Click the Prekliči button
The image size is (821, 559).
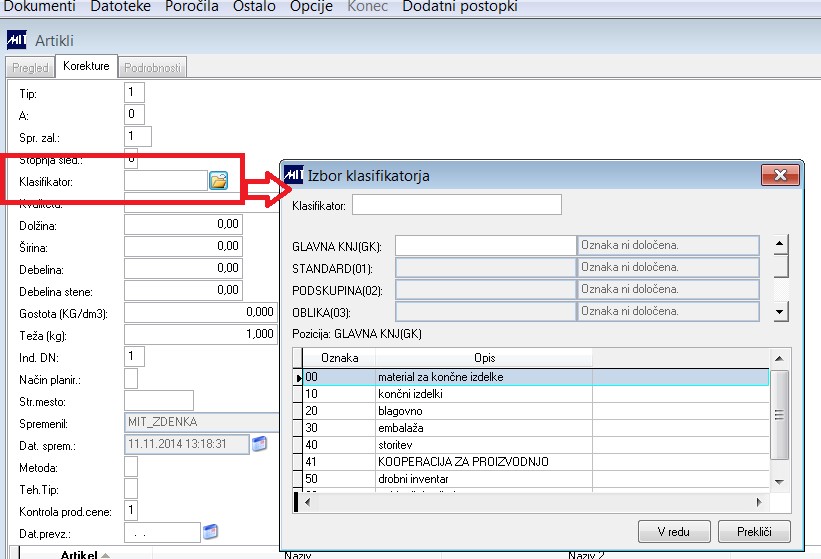coord(754,532)
